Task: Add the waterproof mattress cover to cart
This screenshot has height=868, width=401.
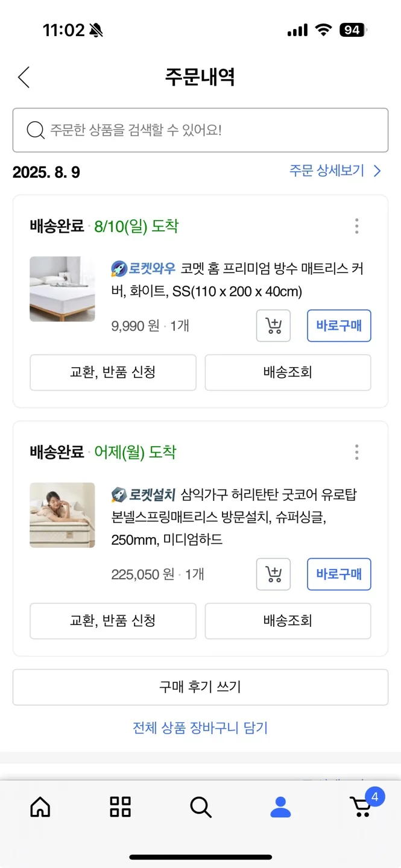Action: pyautogui.click(x=273, y=325)
